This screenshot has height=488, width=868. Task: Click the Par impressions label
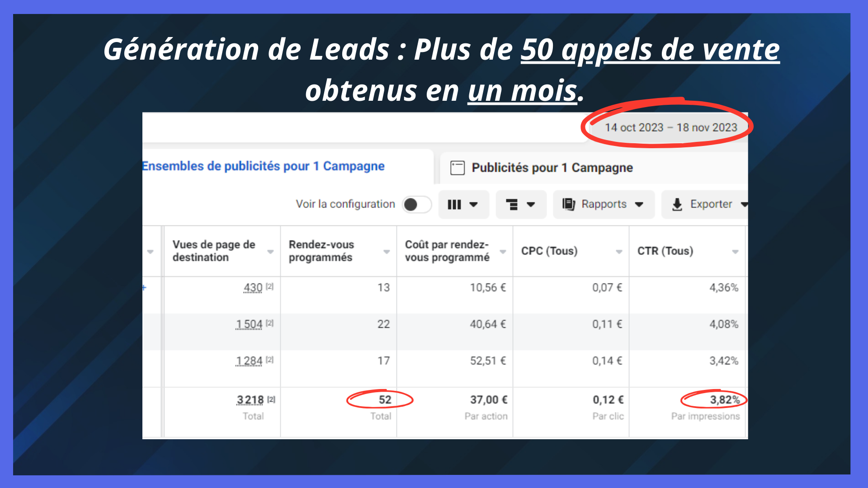point(705,416)
